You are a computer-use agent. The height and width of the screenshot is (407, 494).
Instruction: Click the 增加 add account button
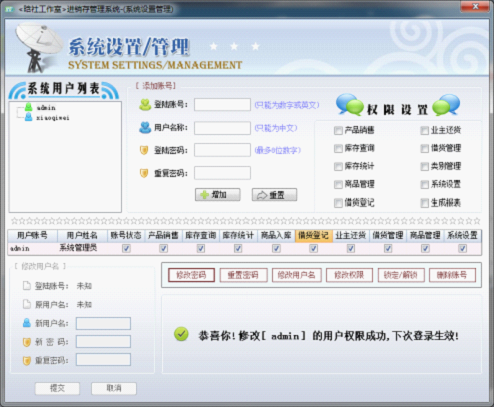[218, 195]
